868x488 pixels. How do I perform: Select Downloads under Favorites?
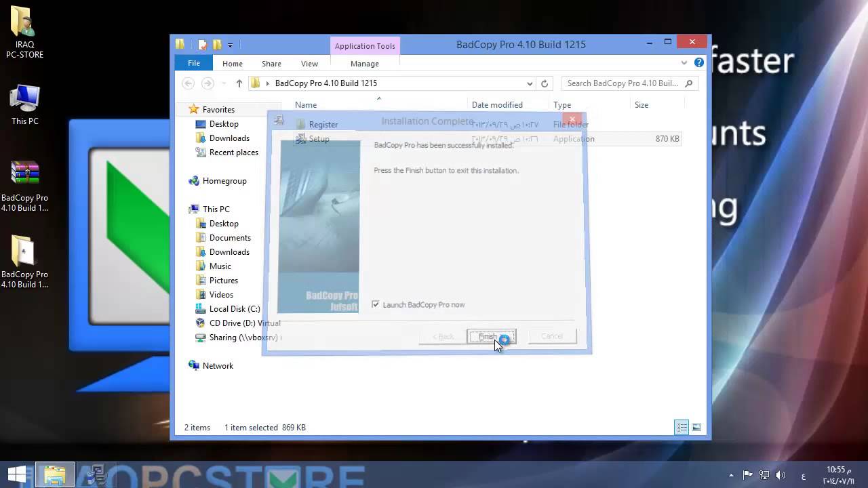coord(229,138)
